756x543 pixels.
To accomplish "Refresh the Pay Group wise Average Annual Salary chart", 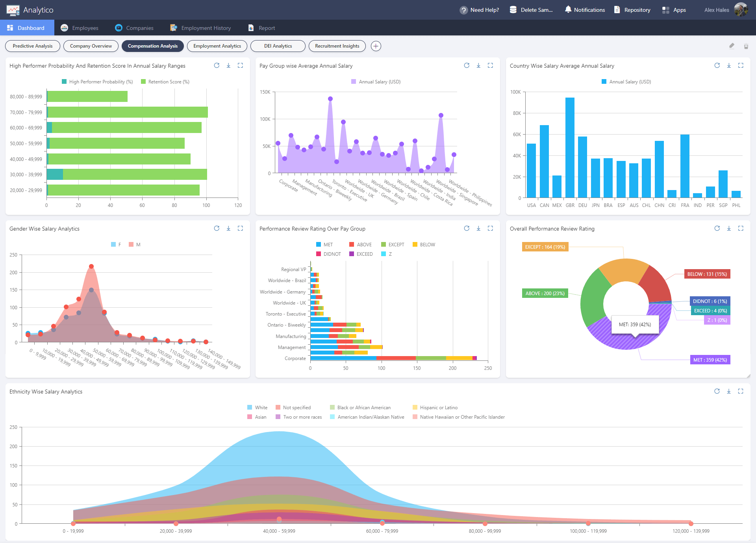I will [x=467, y=65].
